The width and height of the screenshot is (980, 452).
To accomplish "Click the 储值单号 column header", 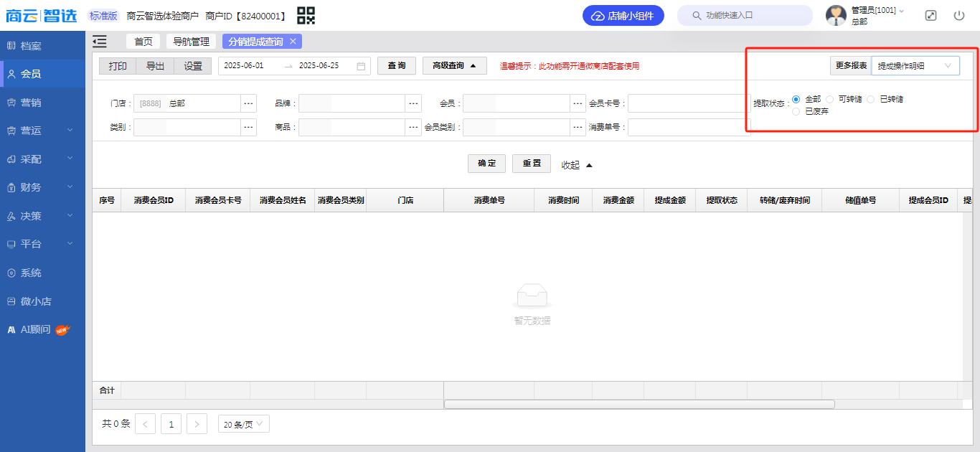I will coord(860,200).
